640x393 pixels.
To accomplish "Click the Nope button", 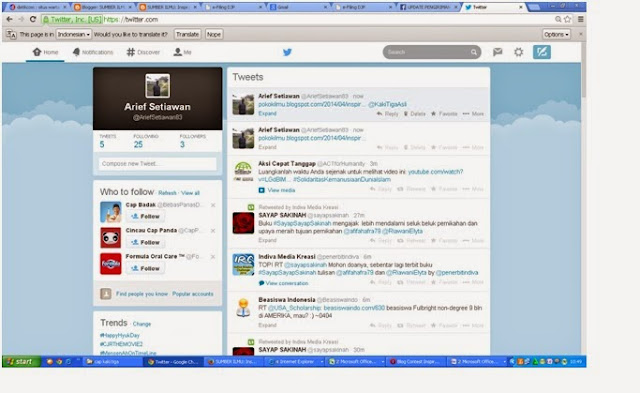I will 213,34.
